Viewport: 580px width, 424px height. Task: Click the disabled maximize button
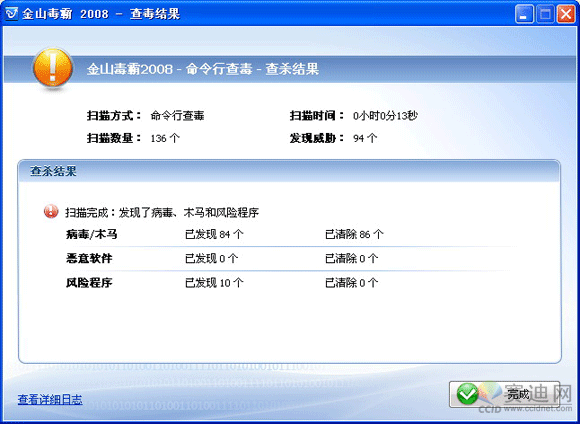pos(545,14)
